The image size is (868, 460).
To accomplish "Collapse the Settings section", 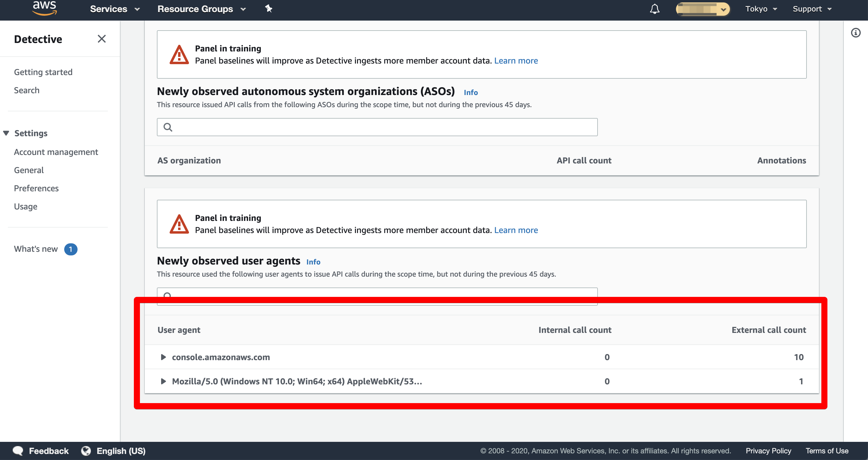I will pyautogui.click(x=6, y=133).
